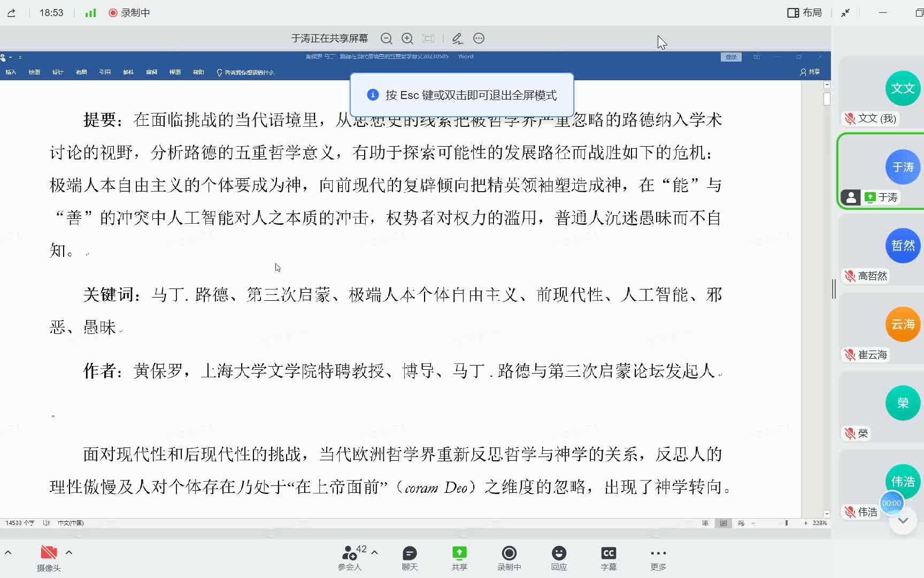Click the 录制中 recording indicator

(x=129, y=12)
